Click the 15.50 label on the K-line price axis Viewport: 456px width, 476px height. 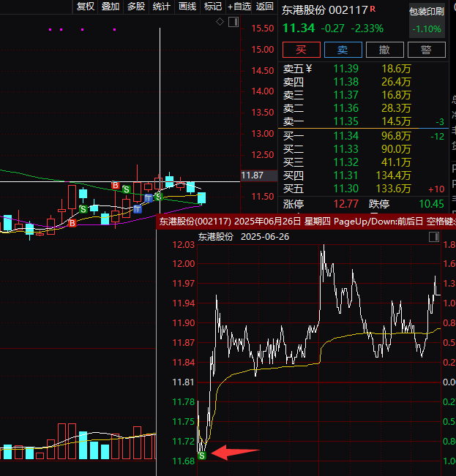263,29
